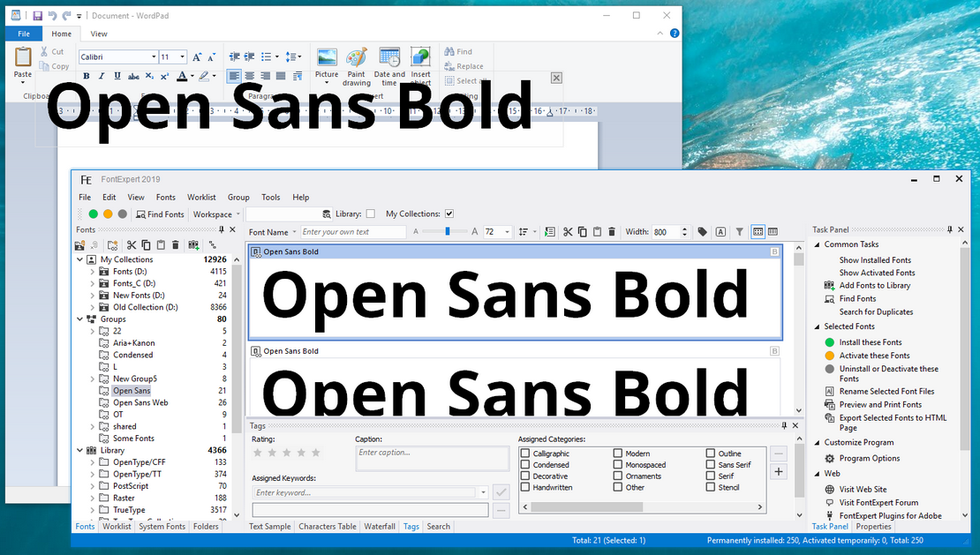Viewport: 980px width, 555px height.
Task: Click the green arrow text sample icon
Action: coord(549,231)
